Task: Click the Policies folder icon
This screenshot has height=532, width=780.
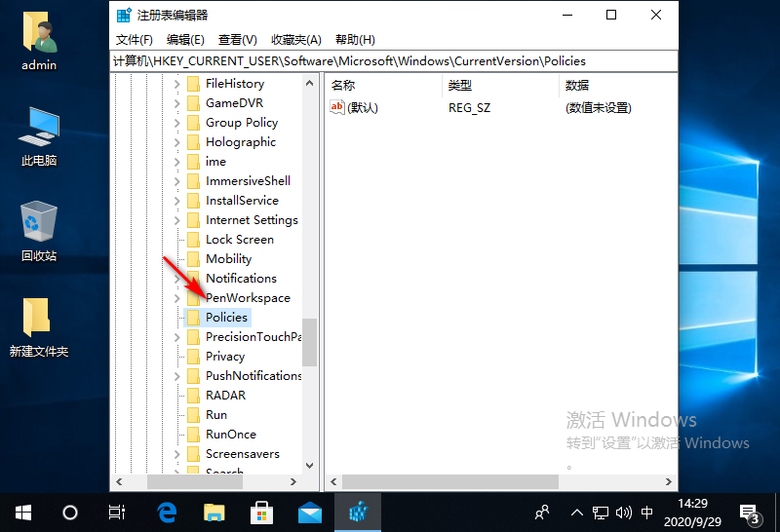Action: [193, 318]
